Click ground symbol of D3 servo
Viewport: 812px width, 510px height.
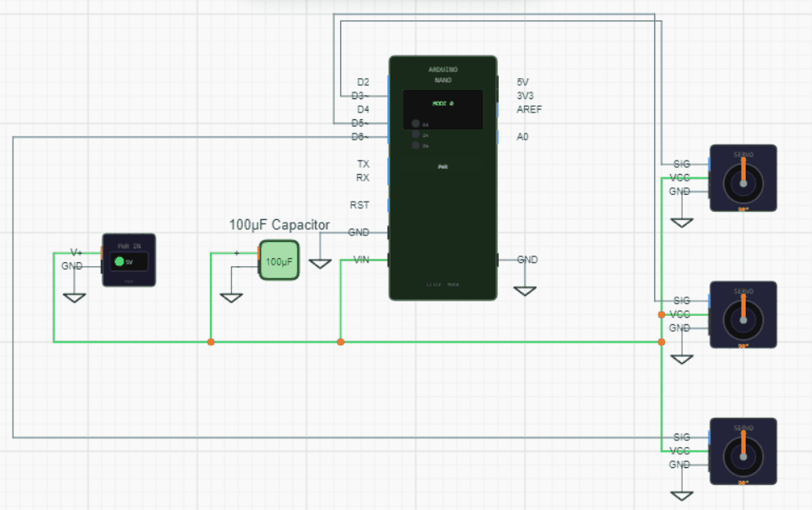pos(682,223)
